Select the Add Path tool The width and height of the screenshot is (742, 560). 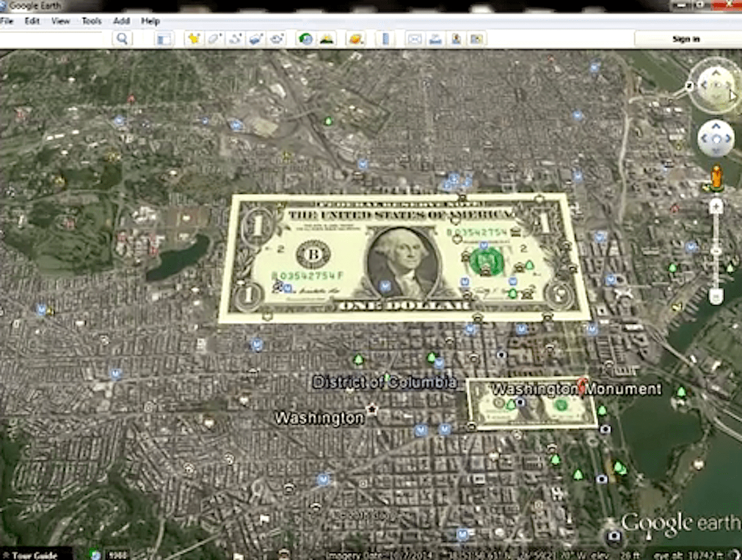click(x=235, y=39)
